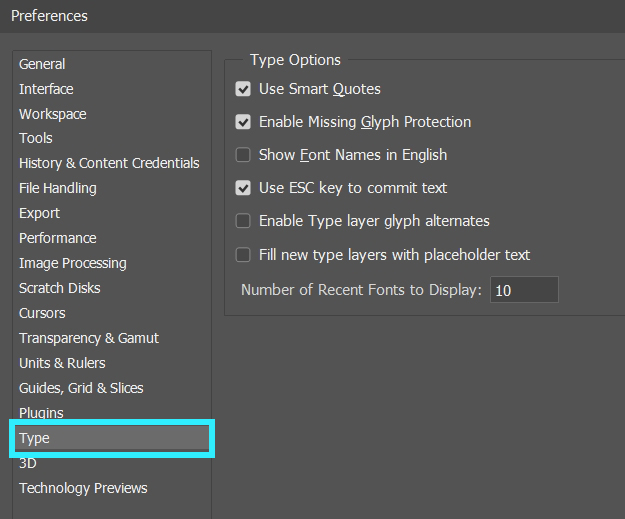The width and height of the screenshot is (625, 519).
Task: Open the Tools preferences section
Action: pos(36,138)
